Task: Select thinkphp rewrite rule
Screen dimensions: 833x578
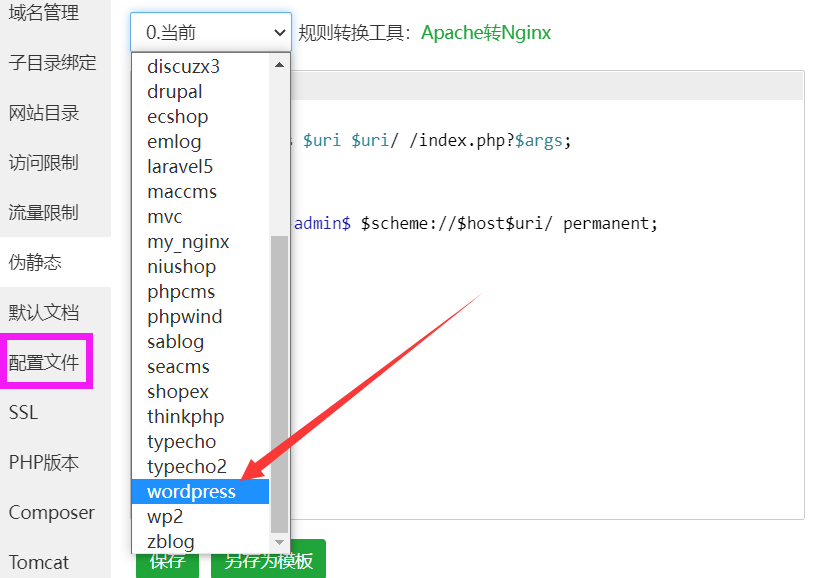Action: [201, 416]
